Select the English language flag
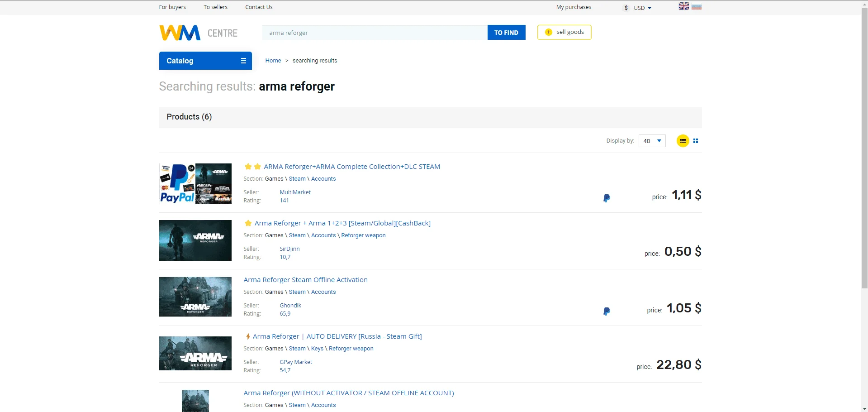The image size is (868, 412). (683, 6)
